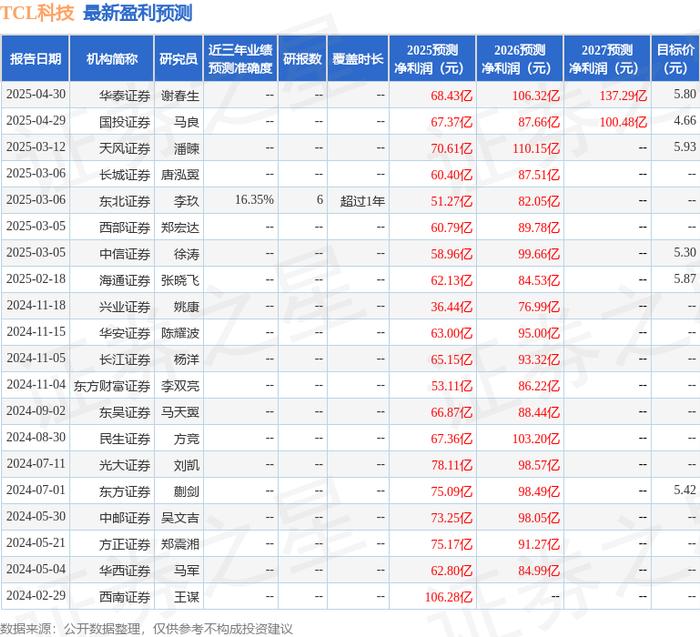This screenshot has width=700, height=637.
Task: Click the 覆盖时长 column header
Action: coord(358,59)
